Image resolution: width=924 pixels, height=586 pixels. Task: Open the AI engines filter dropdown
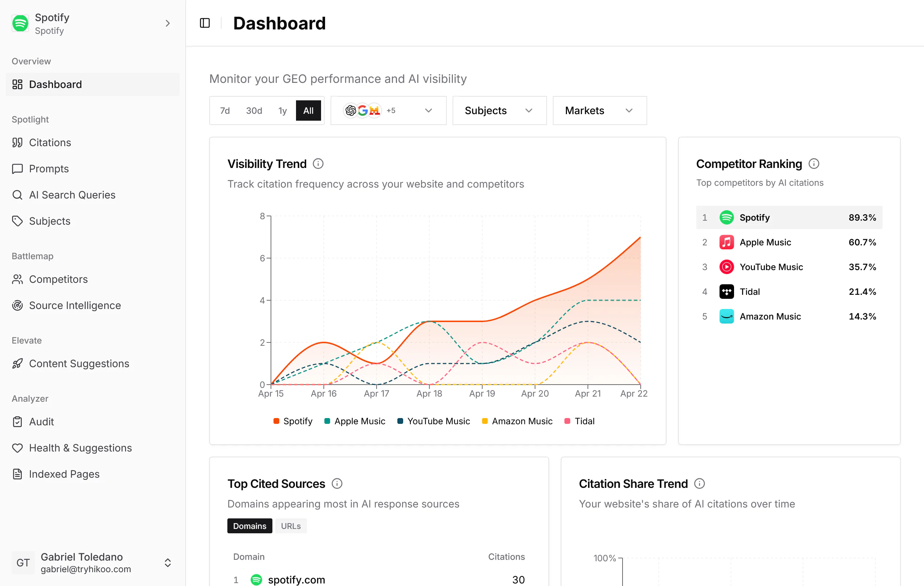click(x=388, y=111)
